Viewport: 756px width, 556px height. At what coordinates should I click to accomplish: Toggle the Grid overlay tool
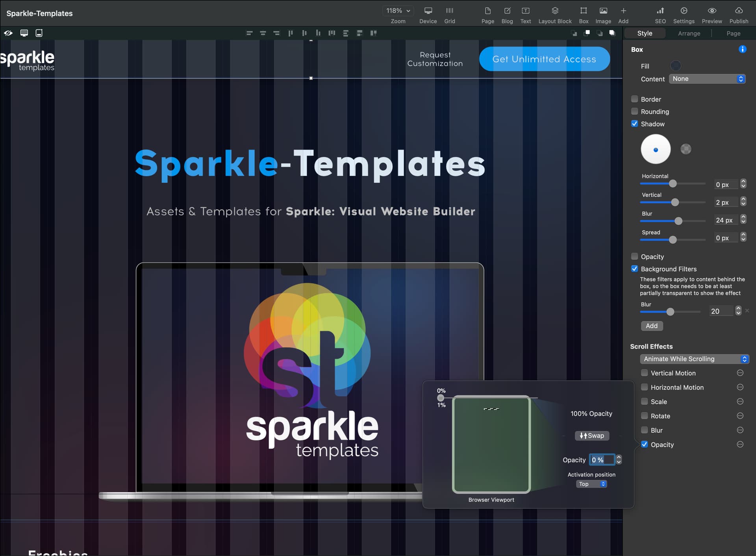pyautogui.click(x=450, y=11)
